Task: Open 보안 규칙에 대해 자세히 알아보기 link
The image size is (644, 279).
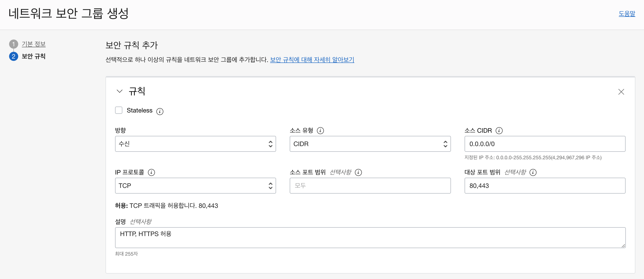Action: 312,60
